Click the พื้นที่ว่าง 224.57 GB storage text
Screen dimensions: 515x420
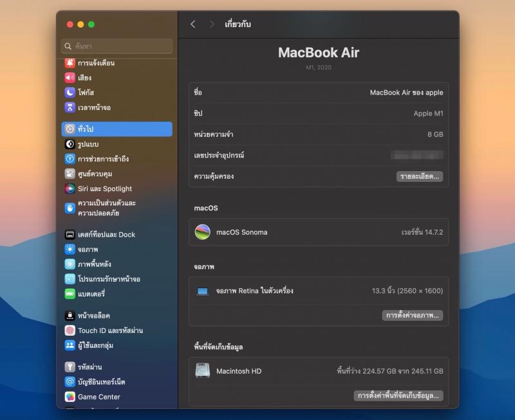(390, 370)
